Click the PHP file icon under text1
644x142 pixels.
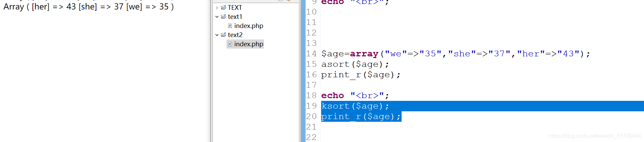230,26
